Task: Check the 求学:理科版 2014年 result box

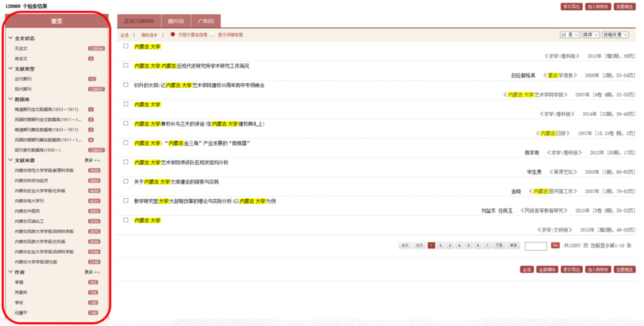Action: tap(126, 104)
